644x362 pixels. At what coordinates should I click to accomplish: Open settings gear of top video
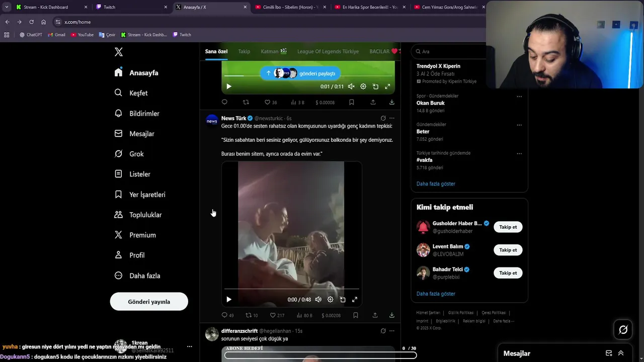pyautogui.click(x=363, y=86)
